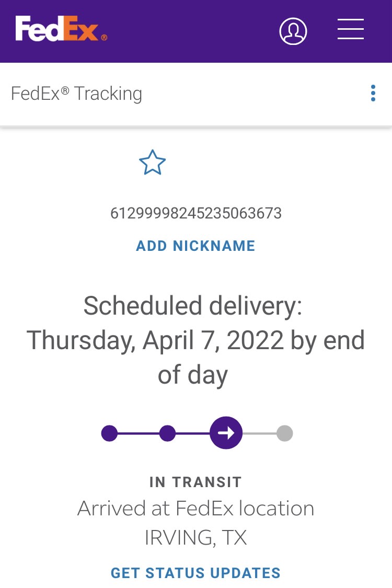Click the first purple progress dot
The height and width of the screenshot is (588, 392).
[x=109, y=433]
